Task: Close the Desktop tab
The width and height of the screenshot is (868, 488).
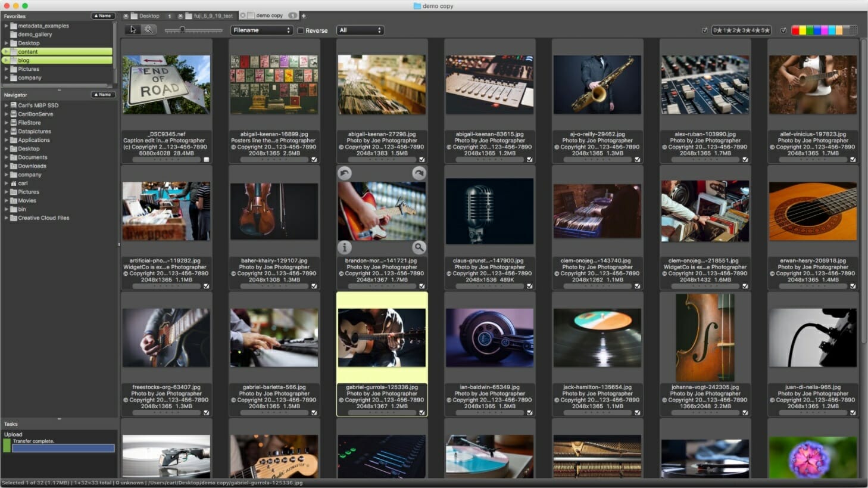Action: coord(126,16)
